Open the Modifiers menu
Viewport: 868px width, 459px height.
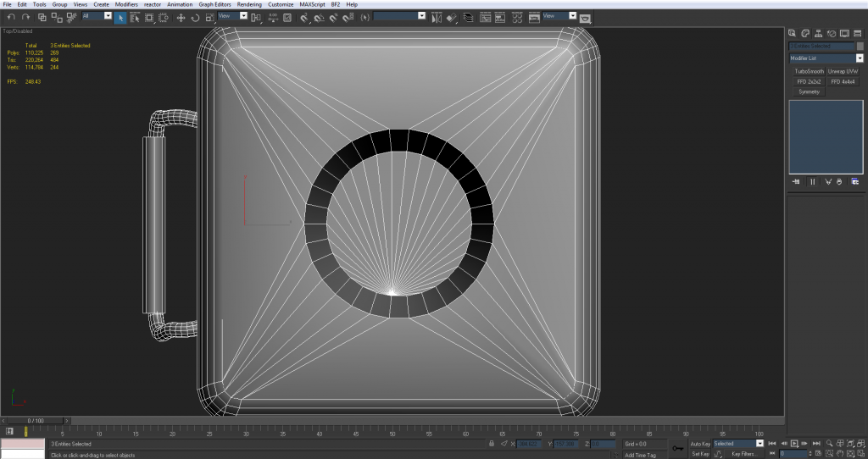coord(126,4)
